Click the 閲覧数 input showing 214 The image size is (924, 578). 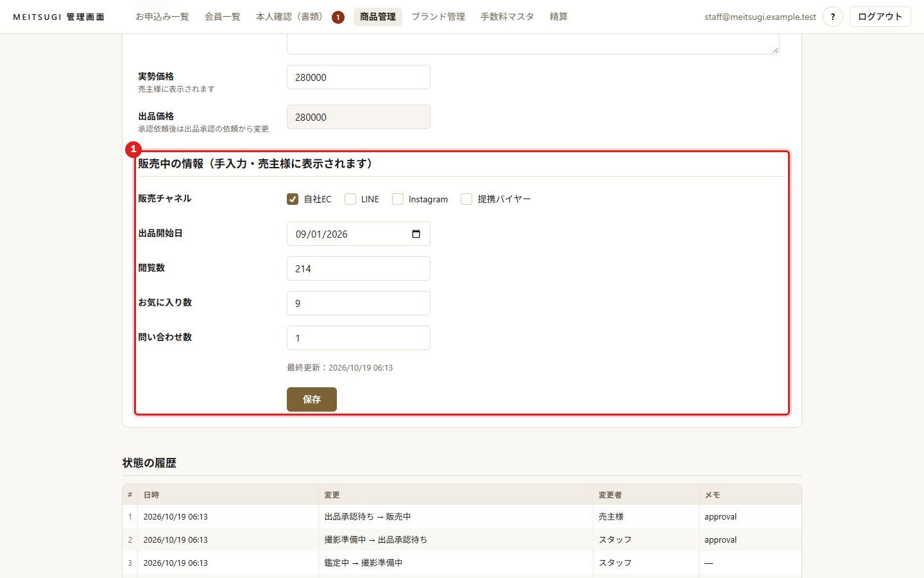pos(359,268)
